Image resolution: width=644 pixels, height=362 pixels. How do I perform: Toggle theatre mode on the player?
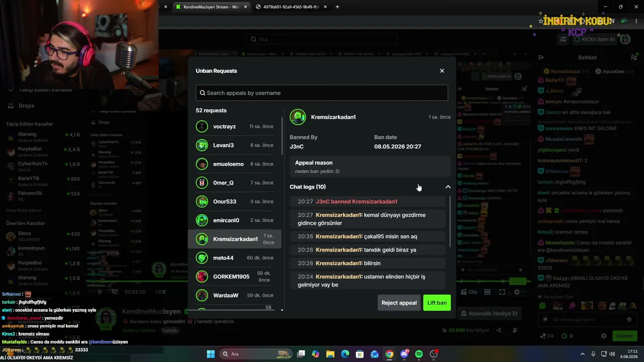point(487,292)
